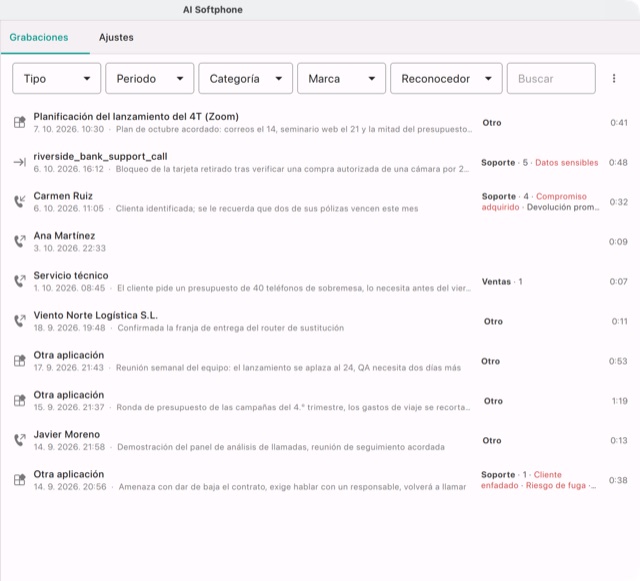This screenshot has height=581, width=640.
Task: Select the Carmen Ruiz call title
Action: [x=63, y=196]
